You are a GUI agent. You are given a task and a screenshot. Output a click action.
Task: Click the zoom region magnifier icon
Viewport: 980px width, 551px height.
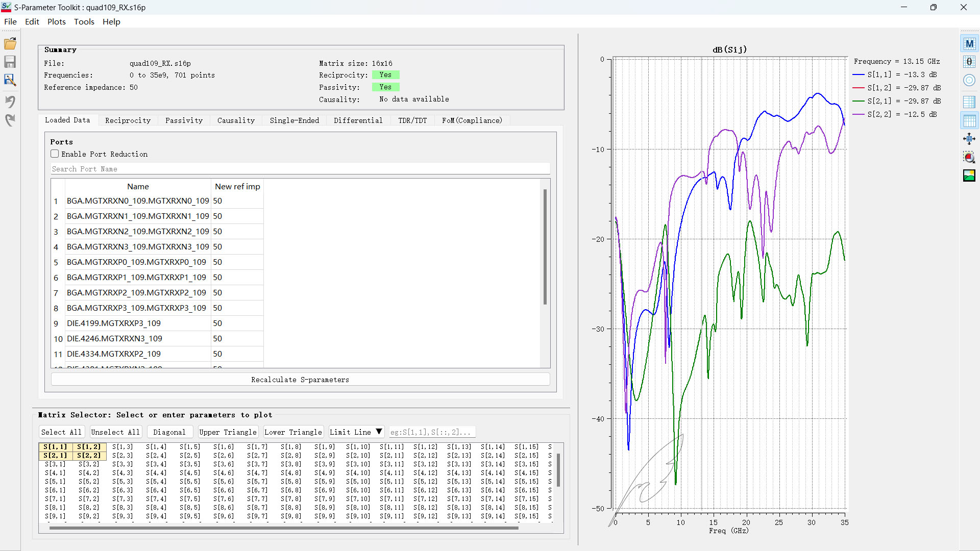pos(969,157)
